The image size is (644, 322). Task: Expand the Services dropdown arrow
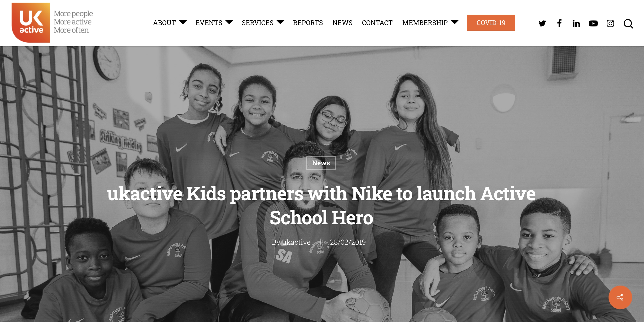[x=280, y=22]
